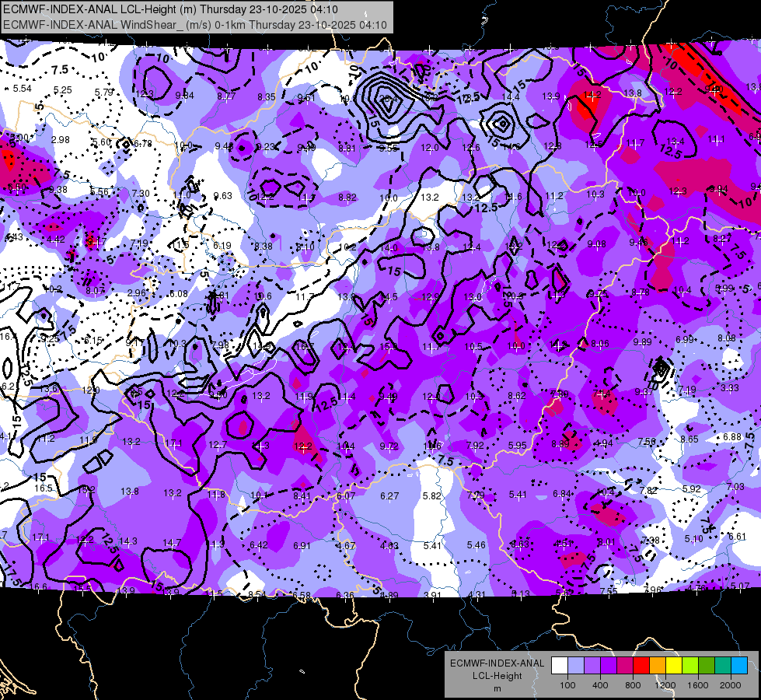Click the map value 14.3
The height and width of the screenshot is (700, 761).
click(128, 541)
